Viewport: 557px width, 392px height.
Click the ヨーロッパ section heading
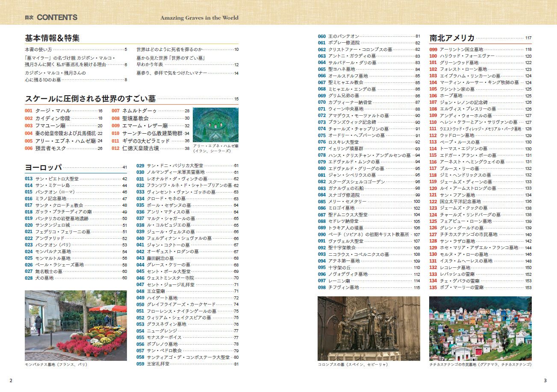44,167
